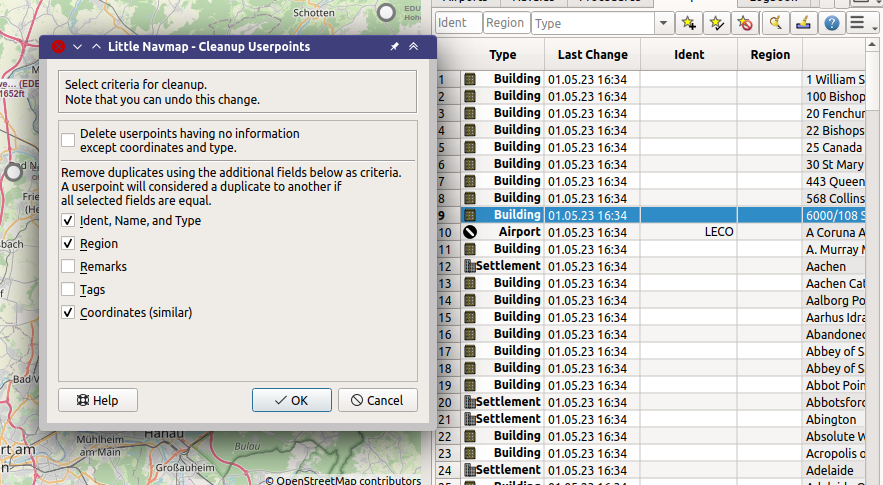Click the roll-up double chevron in title bar
The image size is (883, 485).
[413, 46]
